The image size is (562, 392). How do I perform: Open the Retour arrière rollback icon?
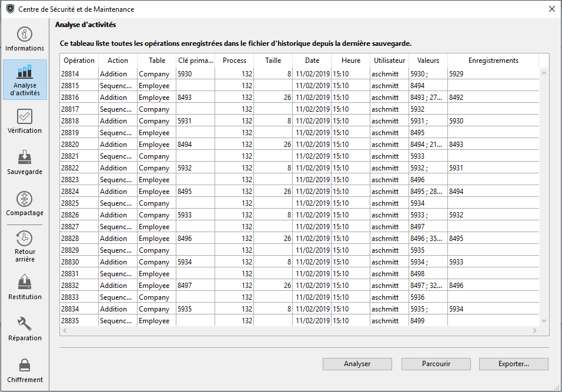tap(25, 239)
